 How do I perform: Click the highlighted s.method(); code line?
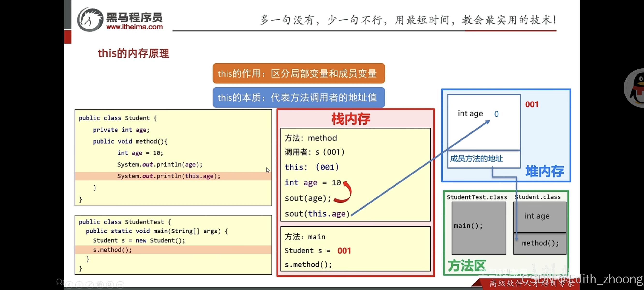point(112,249)
